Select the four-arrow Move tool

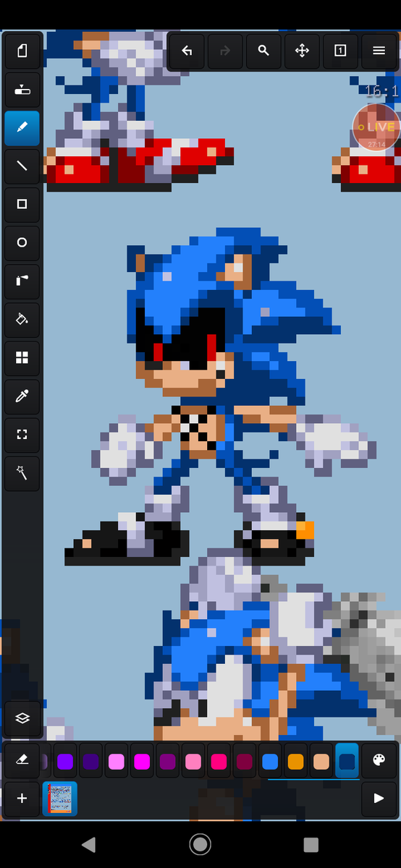click(x=302, y=51)
